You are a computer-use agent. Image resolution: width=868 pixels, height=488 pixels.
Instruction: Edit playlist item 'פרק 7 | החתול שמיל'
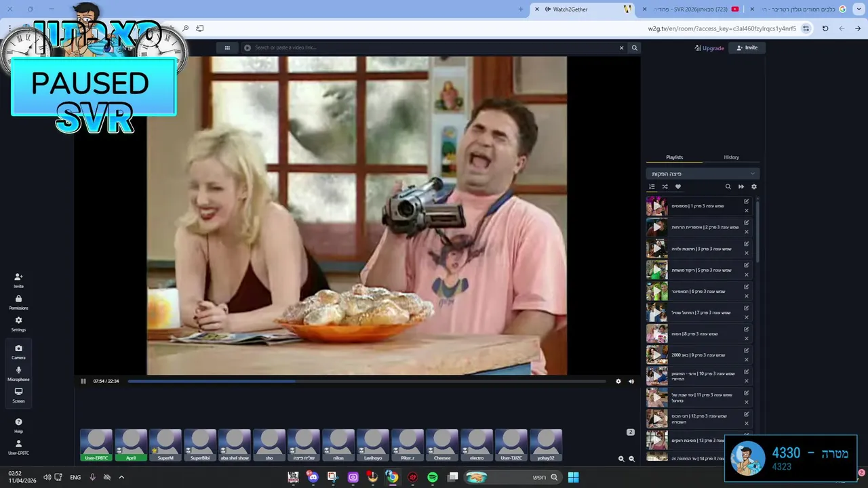pyautogui.click(x=747, y=308)
